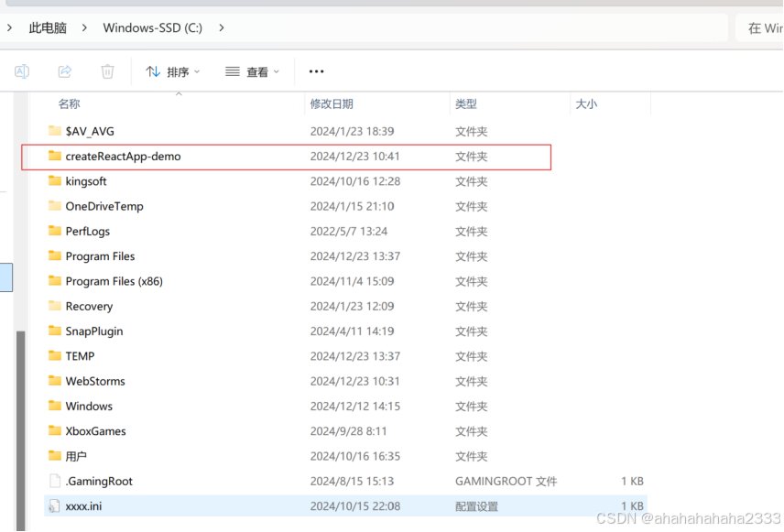Click the search box at top right
The image size is (784, 532).
[761, 27]
